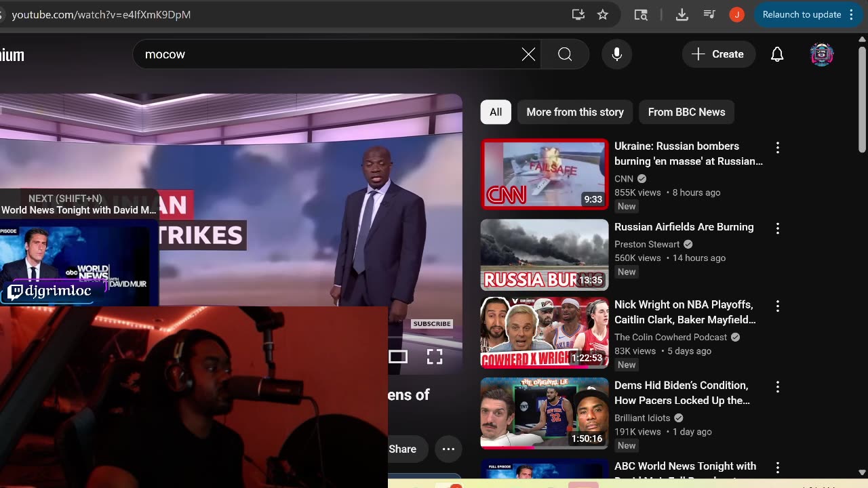Open options menu for Nick Wright video
868x488 pixels.
click(778, 306)
